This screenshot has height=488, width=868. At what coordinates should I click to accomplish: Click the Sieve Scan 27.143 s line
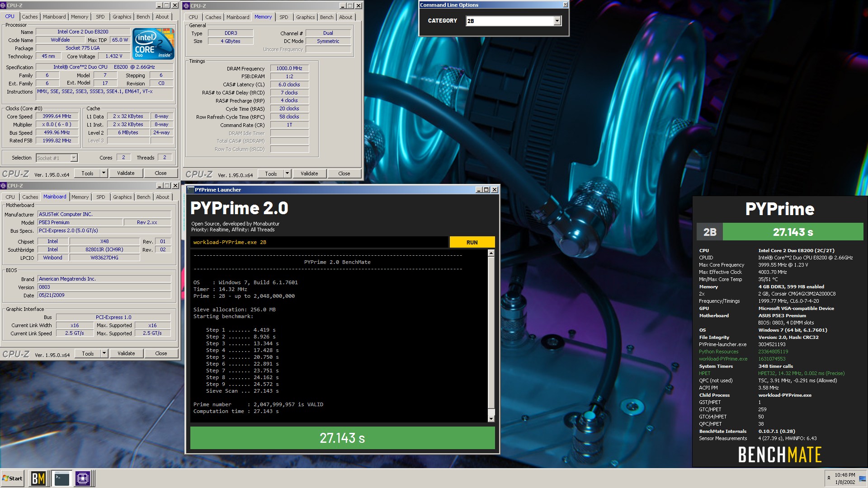point(242,391)
